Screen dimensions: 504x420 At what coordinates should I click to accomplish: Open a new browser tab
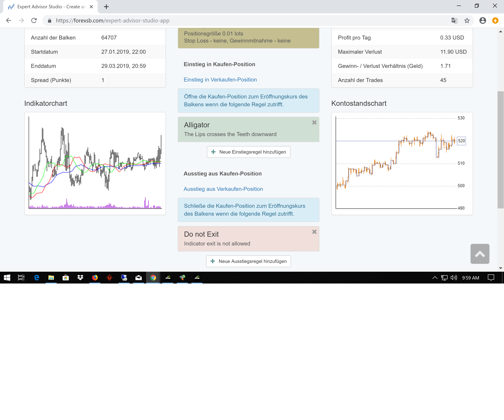tap(106, 7)
